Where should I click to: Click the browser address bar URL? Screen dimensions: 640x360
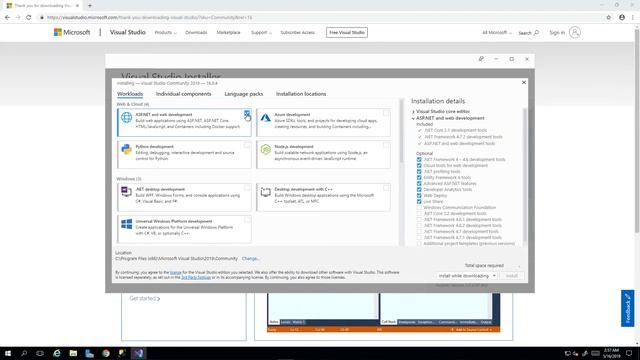(149, 18)
